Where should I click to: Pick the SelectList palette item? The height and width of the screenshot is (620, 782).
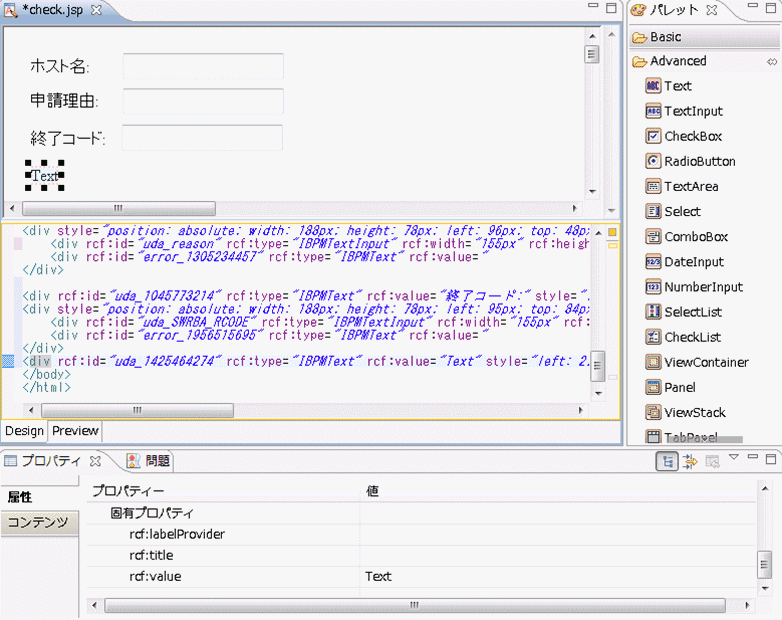(693, 312)
